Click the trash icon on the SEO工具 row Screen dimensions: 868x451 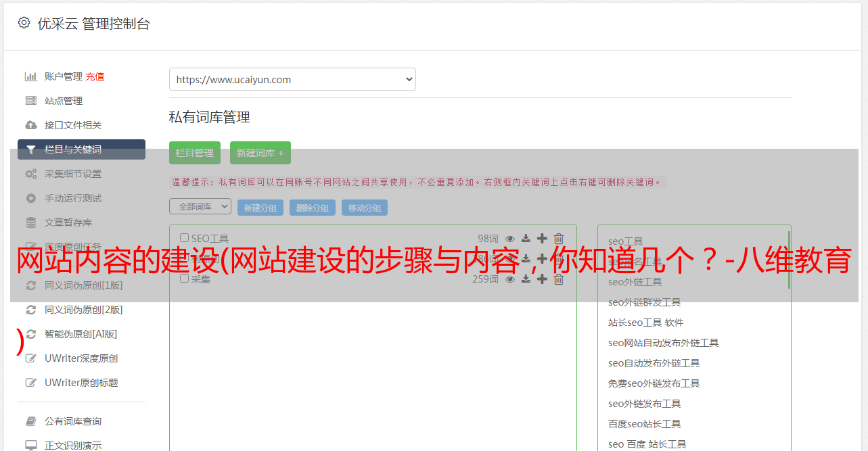point(559,238)
